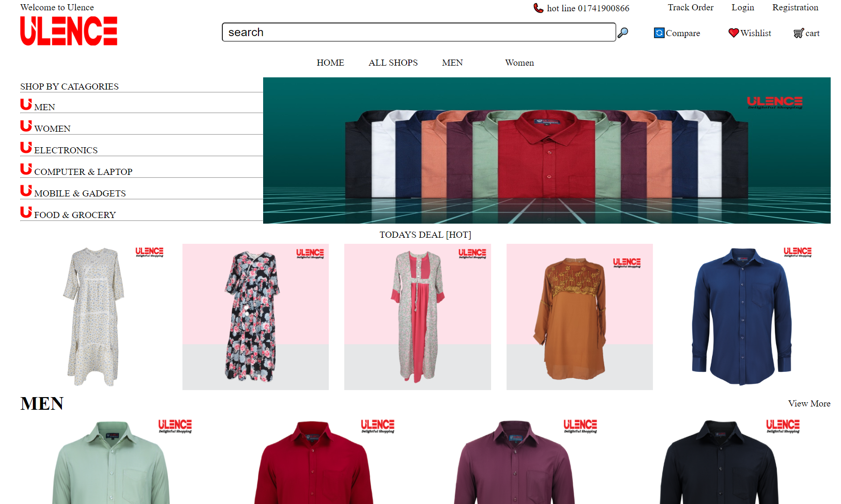Choose FOOD & GROCERY from sidebar

coord(75,215)
